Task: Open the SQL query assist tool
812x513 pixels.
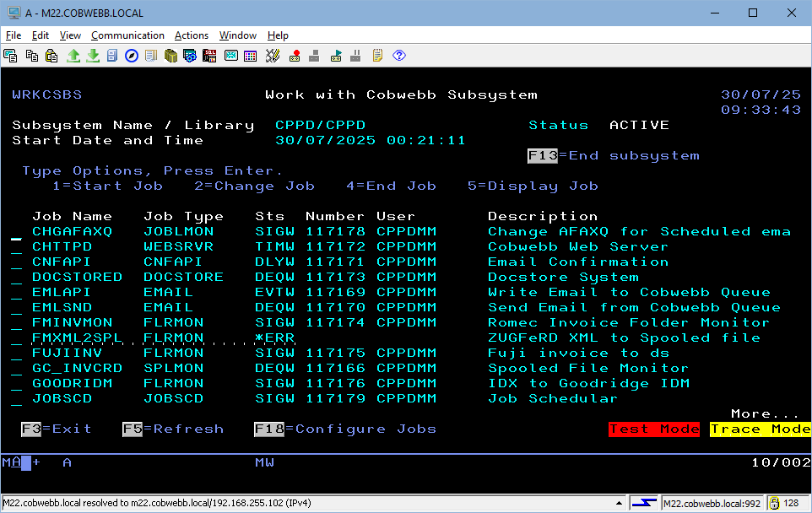Action: (x=208, y=56)
